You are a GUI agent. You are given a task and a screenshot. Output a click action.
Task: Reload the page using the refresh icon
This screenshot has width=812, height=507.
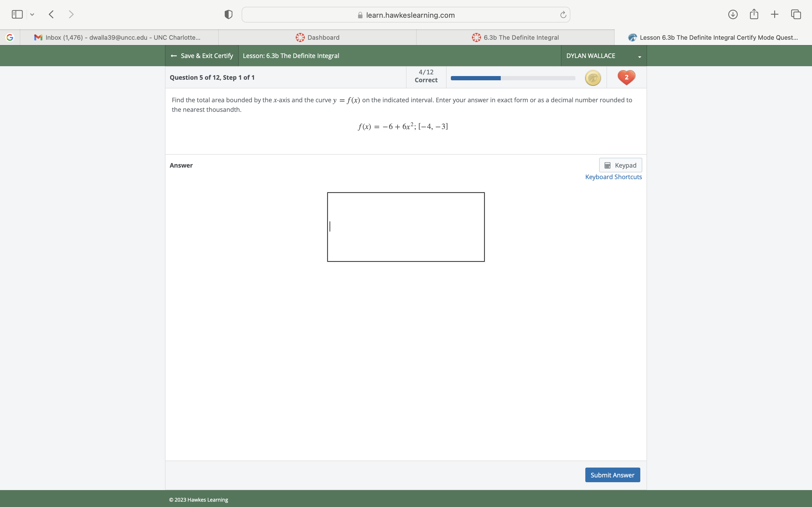(563, 14)
